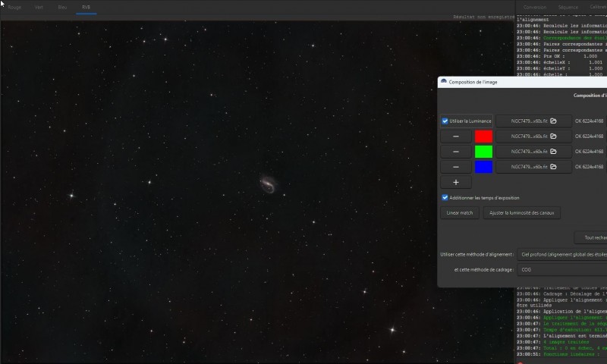Add a new layer with plus button

point(456,182)
